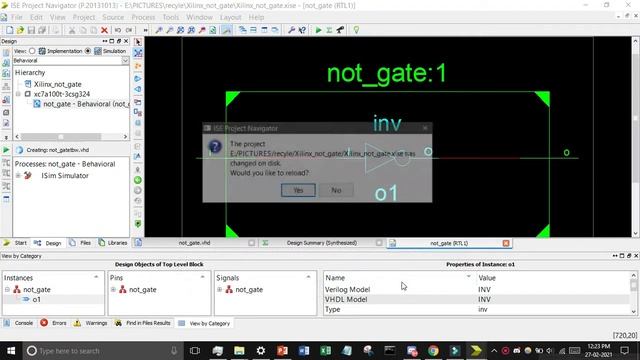This screenshot has height=360, width=640.
Task: Click the What's This help icon
Action: (x=302, y=30)
